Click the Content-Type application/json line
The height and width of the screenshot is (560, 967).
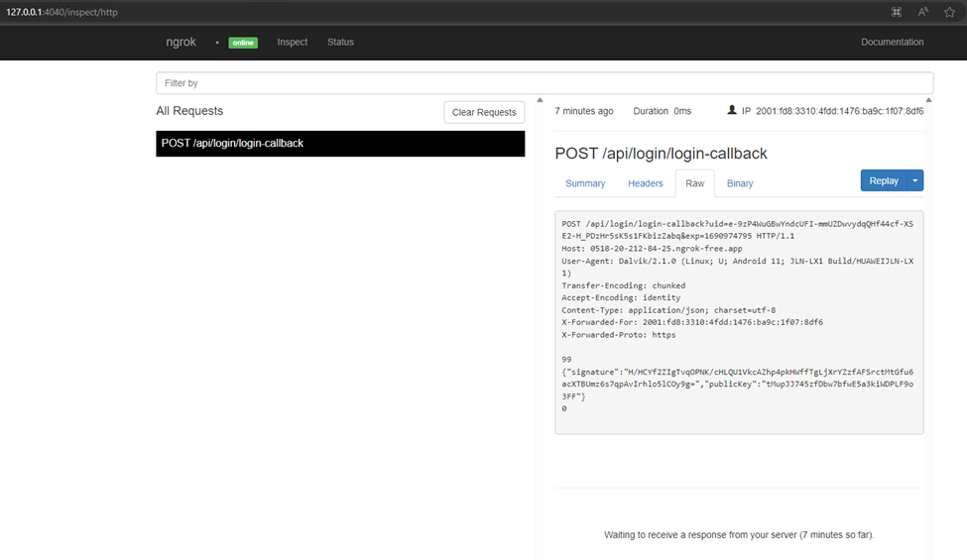click(668, 310)
